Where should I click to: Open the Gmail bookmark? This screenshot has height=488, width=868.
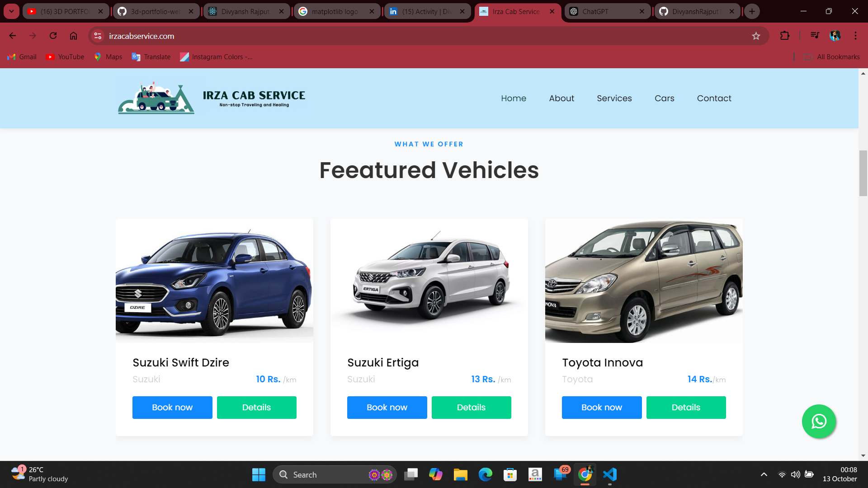tap(22, 57)
